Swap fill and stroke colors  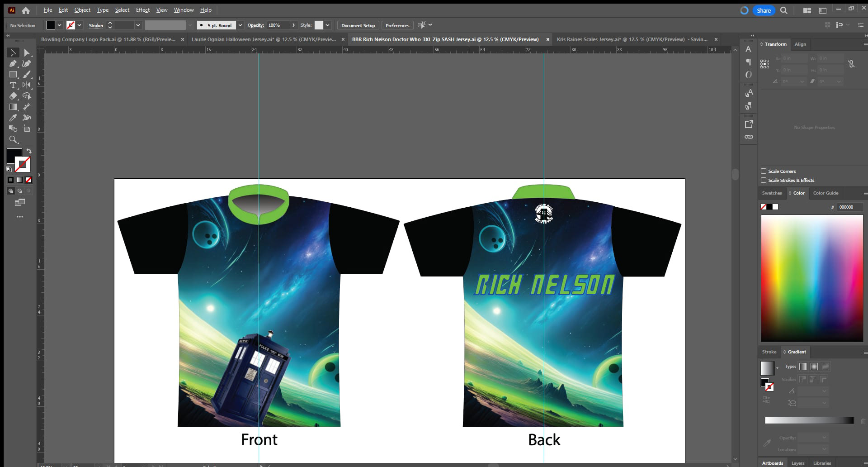[29, 151]
